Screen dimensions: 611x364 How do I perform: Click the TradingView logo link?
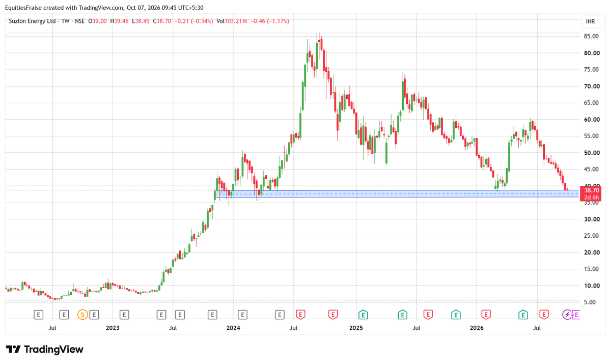(45, 349)
